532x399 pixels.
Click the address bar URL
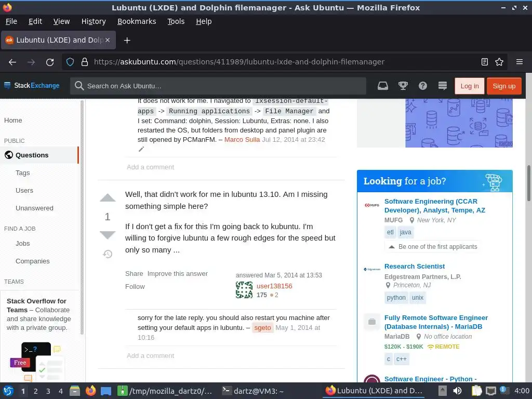(x=239, y=62)
